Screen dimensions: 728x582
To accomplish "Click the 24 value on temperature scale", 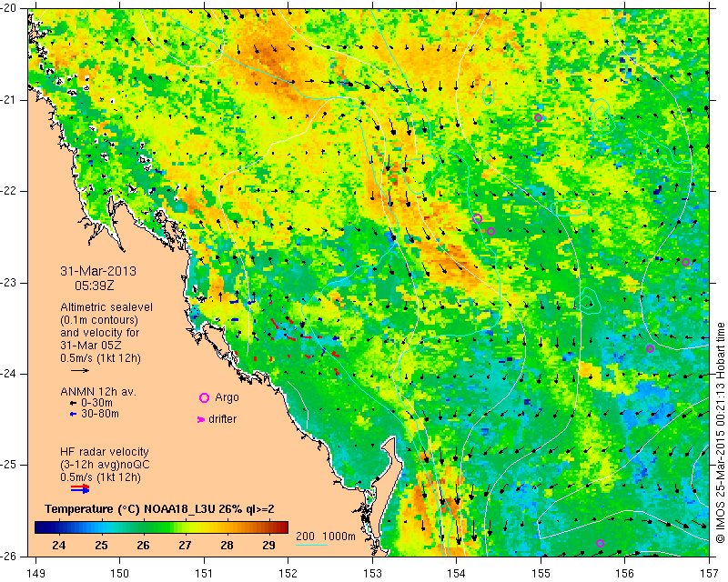I will (x=59, y=545).
